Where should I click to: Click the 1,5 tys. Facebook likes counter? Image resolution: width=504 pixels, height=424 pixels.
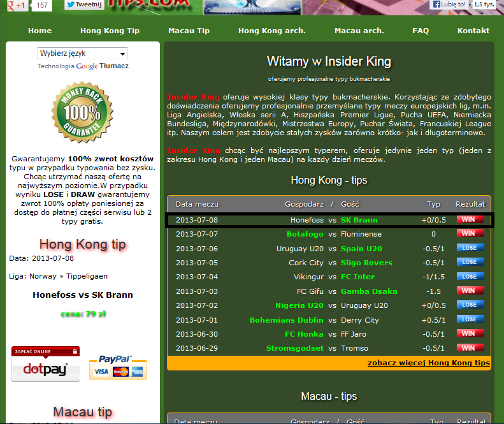[x=484, y=4]
